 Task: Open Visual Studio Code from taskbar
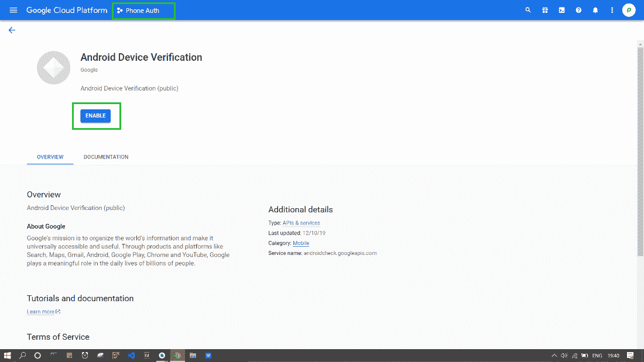click(131, 356)
